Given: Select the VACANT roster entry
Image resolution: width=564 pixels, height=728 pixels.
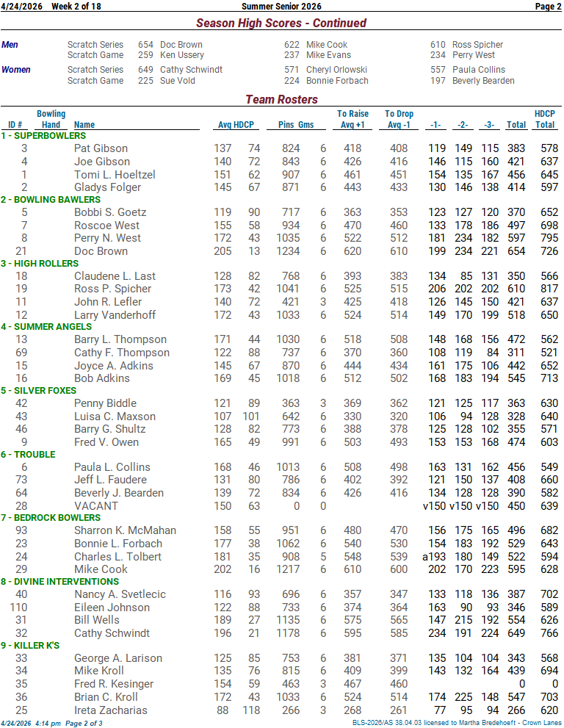Looking at the screenshot, I should pyautogui.click(x=95, y=506).
